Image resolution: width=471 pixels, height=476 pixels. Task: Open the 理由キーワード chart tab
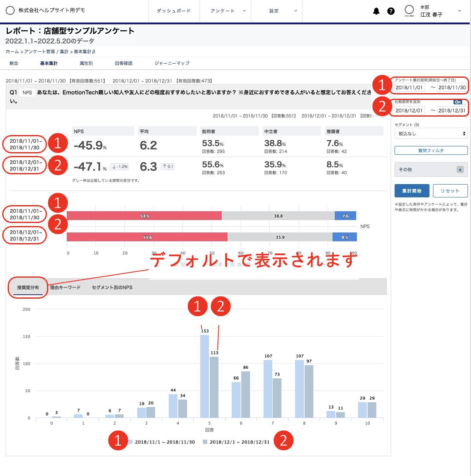(x=64, y=288)
